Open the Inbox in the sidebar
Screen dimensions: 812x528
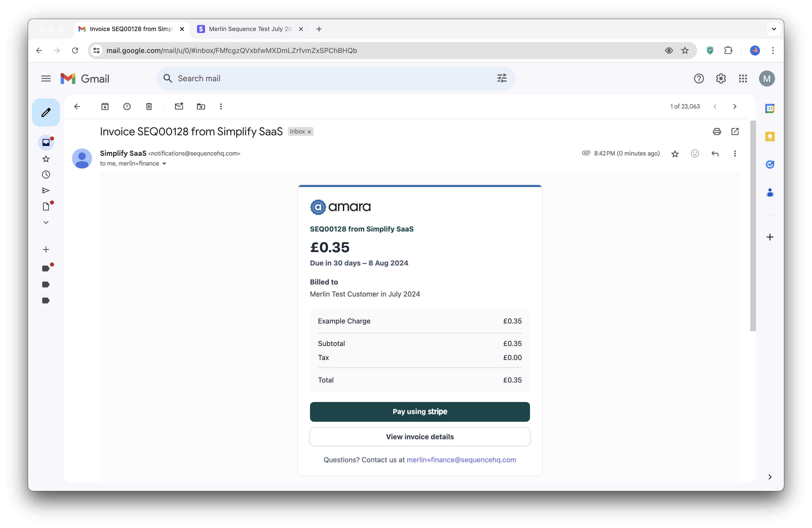coord(46,142)
